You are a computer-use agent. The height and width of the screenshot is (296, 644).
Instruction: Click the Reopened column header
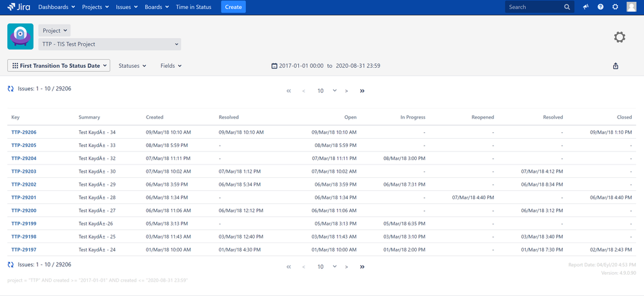(483, 117)
